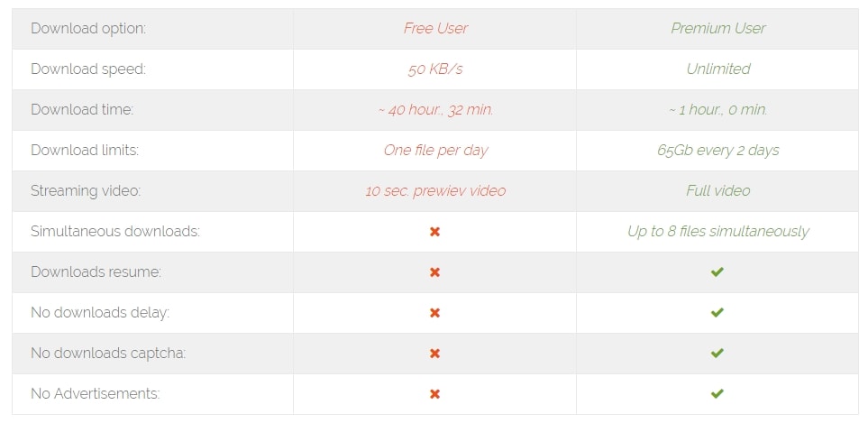The height and width of the screenshot is (423, 868).
Task: Click the red X for No downloads captcha
Action: point(434,354)
